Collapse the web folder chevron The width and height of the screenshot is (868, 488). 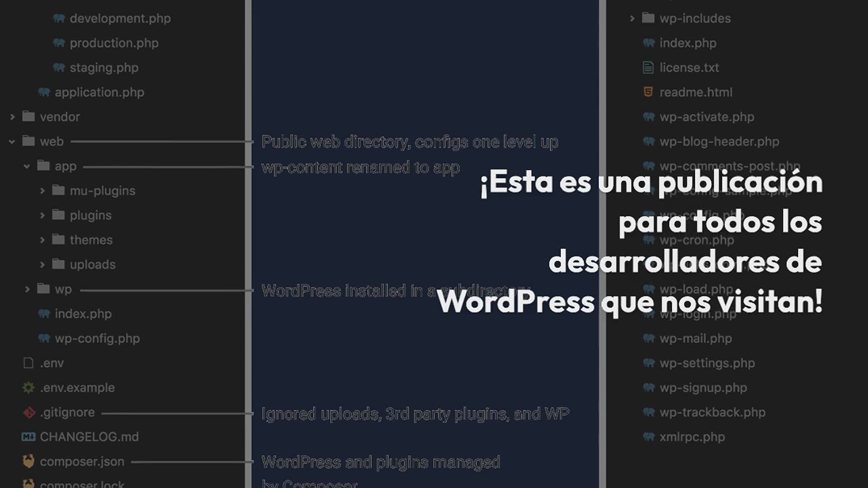[12, 141]
